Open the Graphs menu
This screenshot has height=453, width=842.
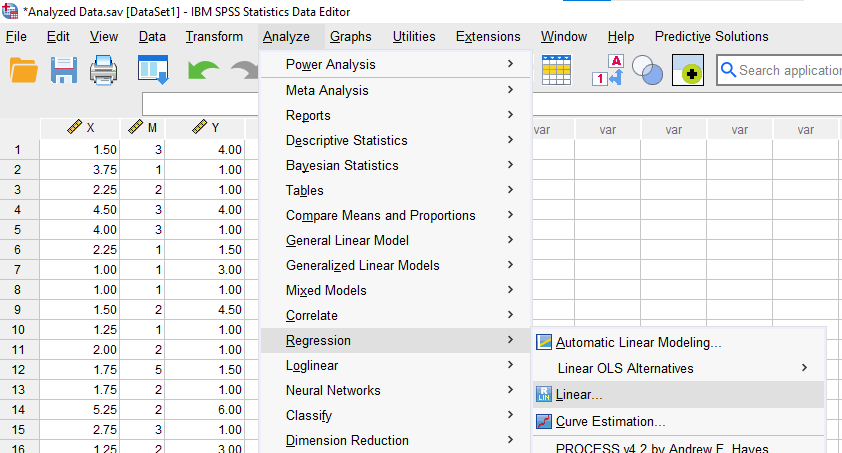[350, 37]
